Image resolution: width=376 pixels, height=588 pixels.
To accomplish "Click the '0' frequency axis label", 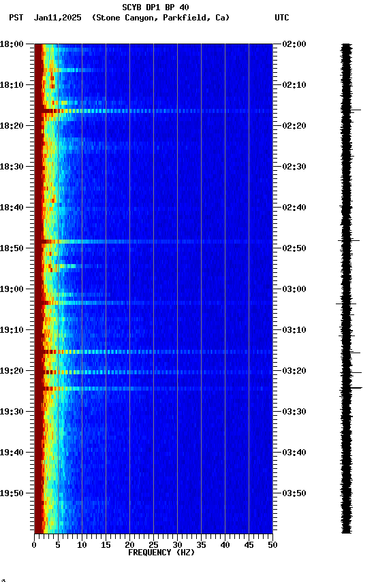I will (34, 545).
